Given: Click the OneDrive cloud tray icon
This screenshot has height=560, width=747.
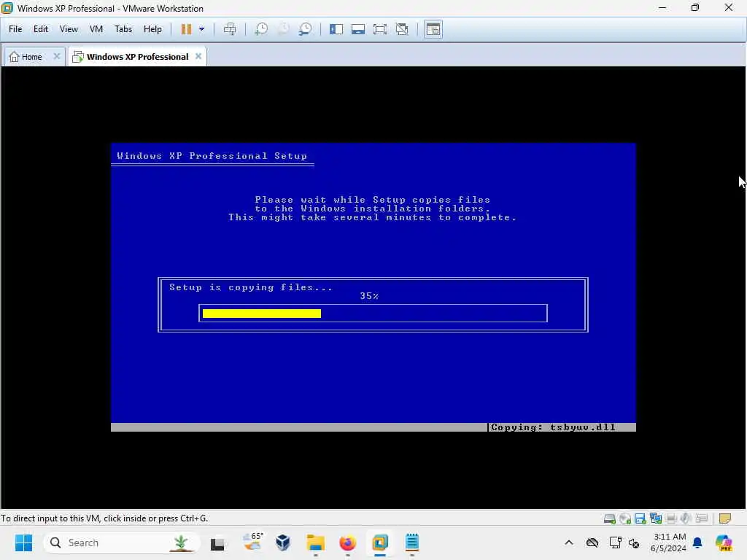Looking at the screenshot, I should click(592, 542).
